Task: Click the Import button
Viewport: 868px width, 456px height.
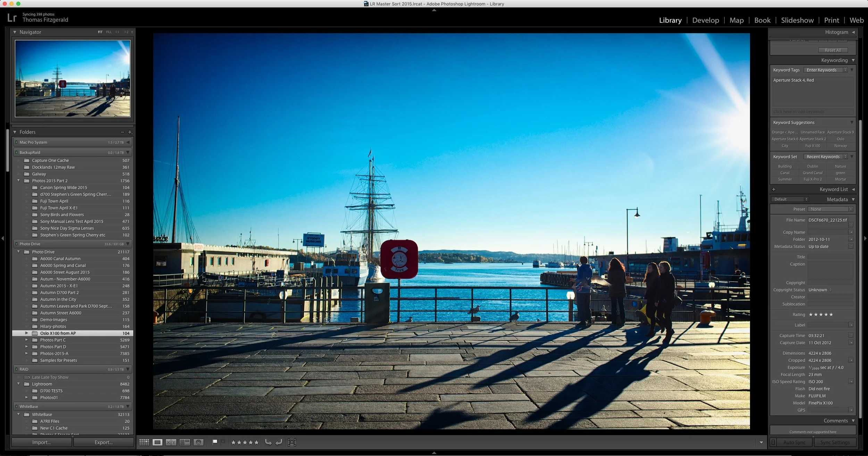Action: (41, 442)
